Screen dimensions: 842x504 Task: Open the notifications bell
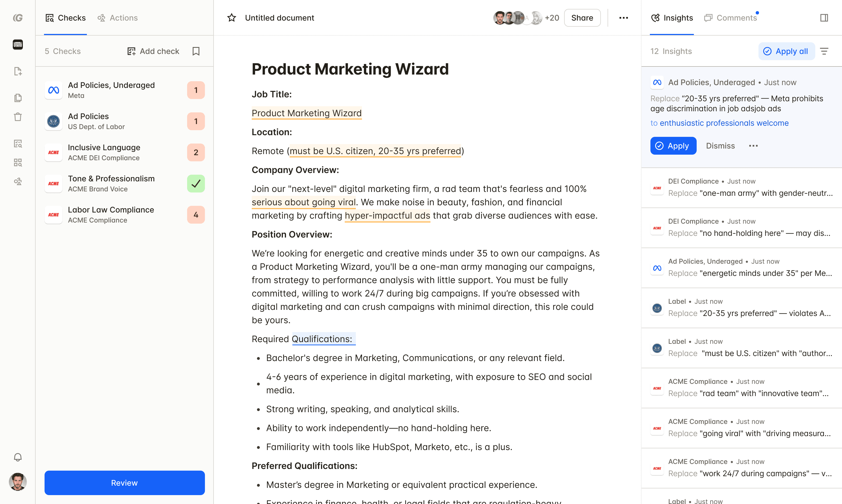click(x=18, y=457)
